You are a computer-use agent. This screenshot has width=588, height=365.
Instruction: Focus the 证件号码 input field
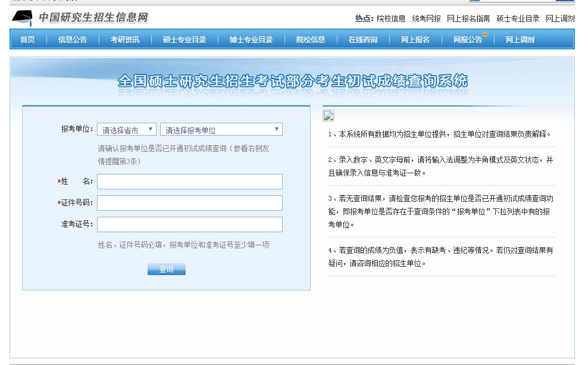(189, 203)
